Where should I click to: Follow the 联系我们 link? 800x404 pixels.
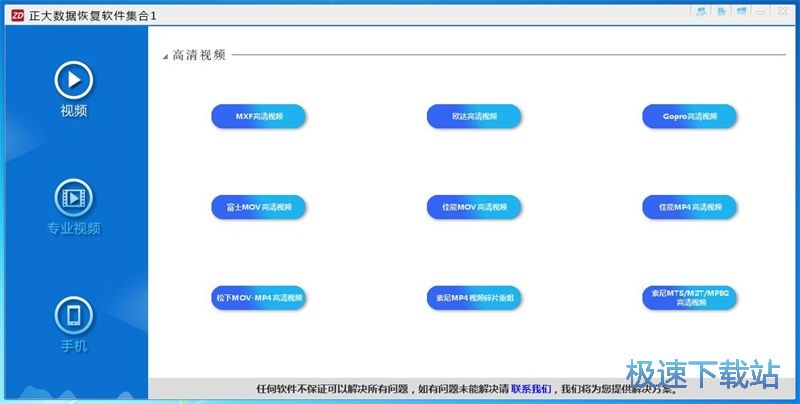click(x=531, y=389)
